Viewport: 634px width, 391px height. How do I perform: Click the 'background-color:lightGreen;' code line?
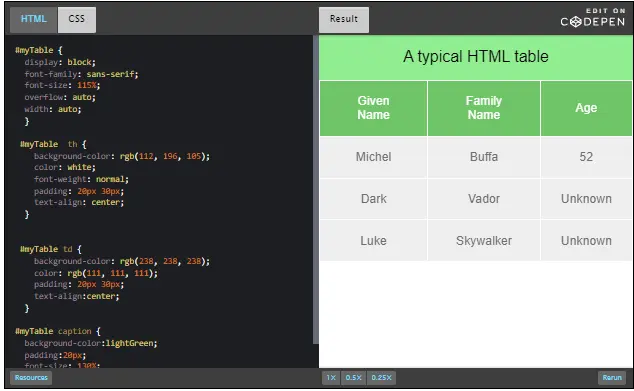pyautogui.click(x=91, y=343)
